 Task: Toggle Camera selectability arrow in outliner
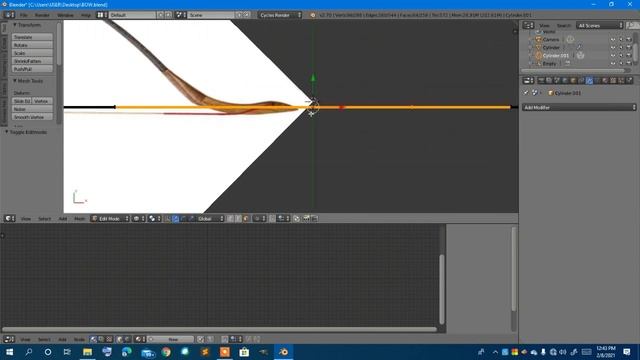621,40
